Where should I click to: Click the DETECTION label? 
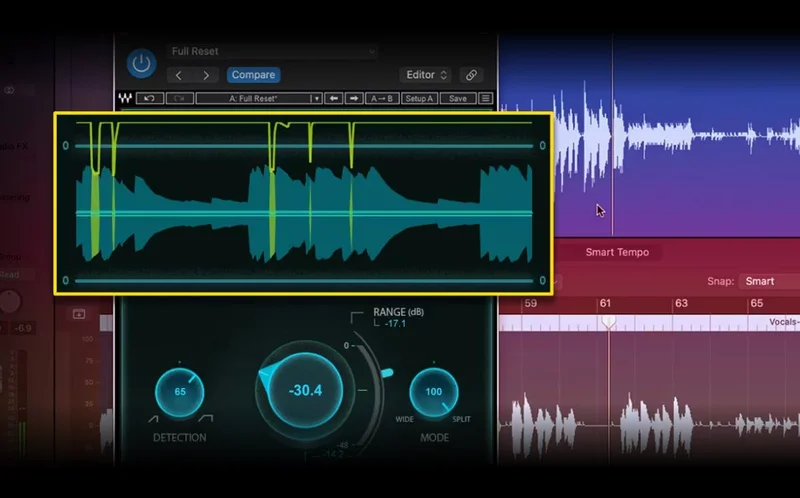coord(180,438)
